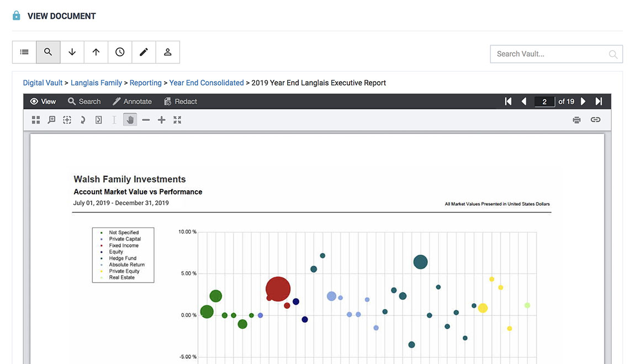Image resolution: width=635 pixels, height=364 pixels.
Task: Click the up arrow upload button
Action: click(x=96, y=52)
